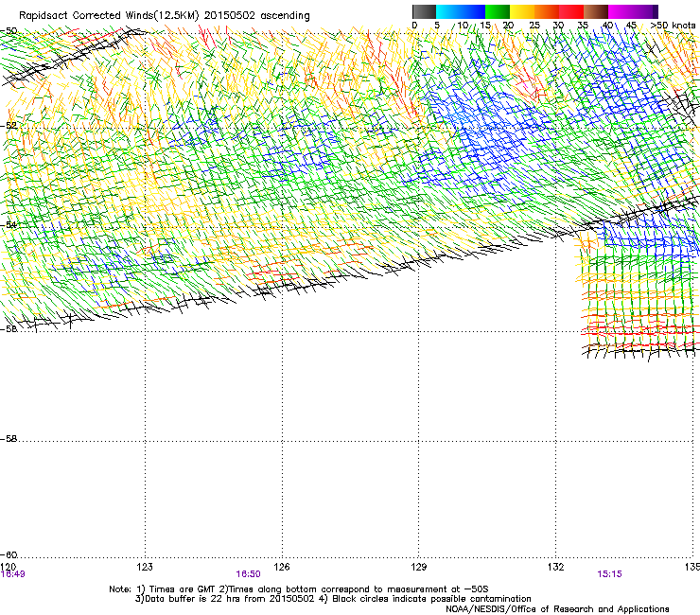
Task: Click latitude label '-58' on left axis
Action: point(9,439)
